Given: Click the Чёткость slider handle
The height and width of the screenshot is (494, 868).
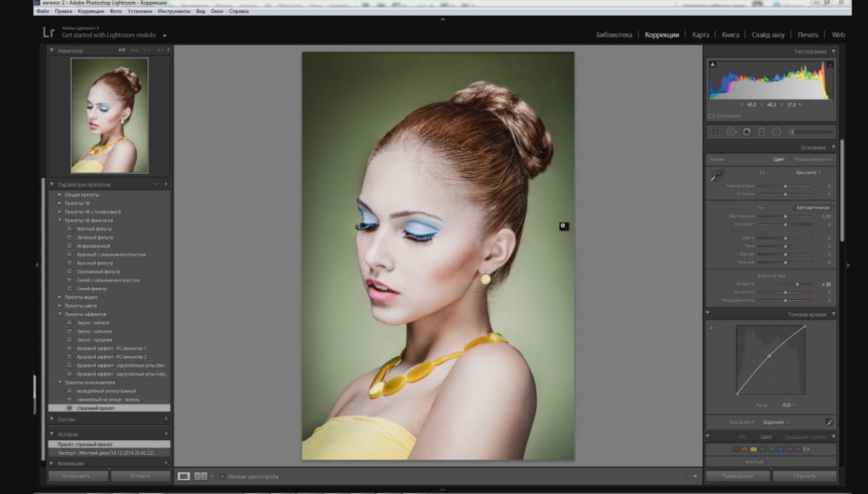Looking at the screenshot, I should pyautogui.click(x=798, y=284).
